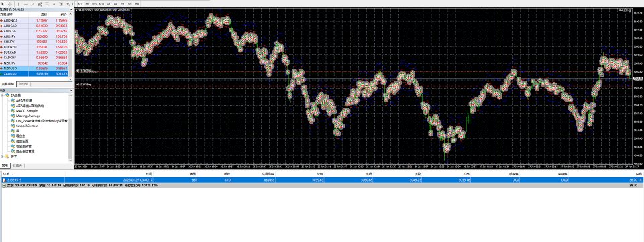Collapse the EA交易 tree node
644x242 pixels.
[x=2, y=95]
